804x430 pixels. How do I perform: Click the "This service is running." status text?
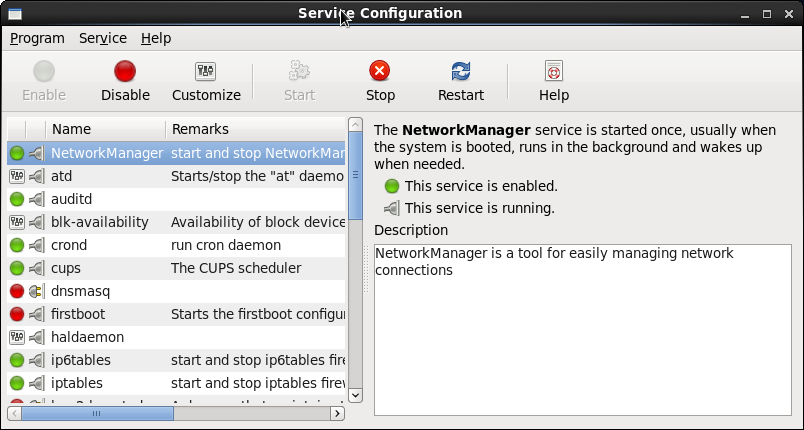479,208
